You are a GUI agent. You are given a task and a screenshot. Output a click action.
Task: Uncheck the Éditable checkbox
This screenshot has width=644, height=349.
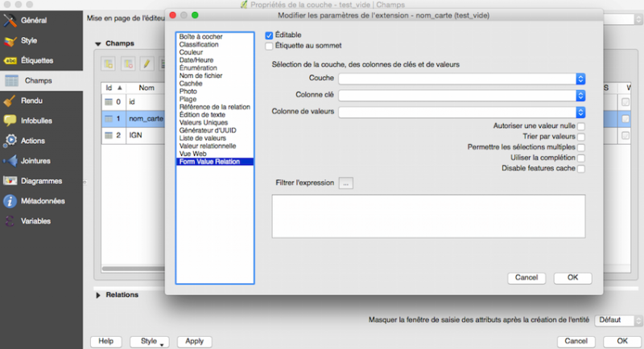[270, 35]
